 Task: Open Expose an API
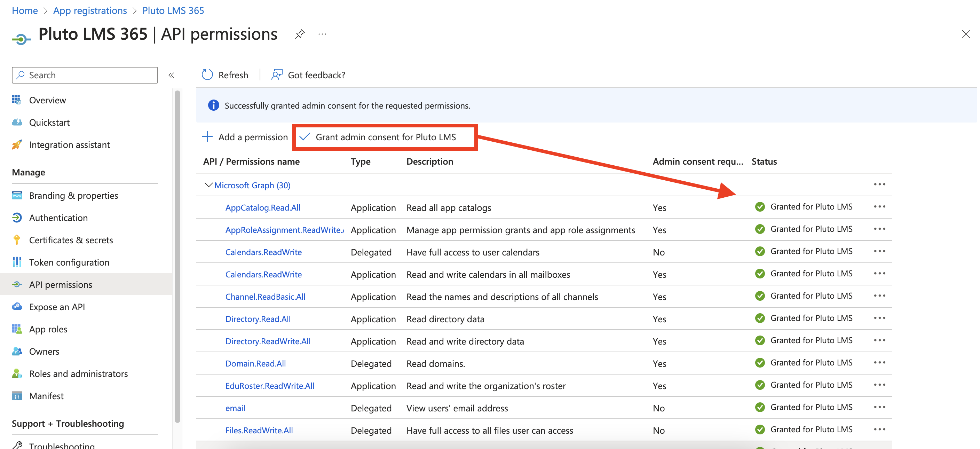pos(57,307)
